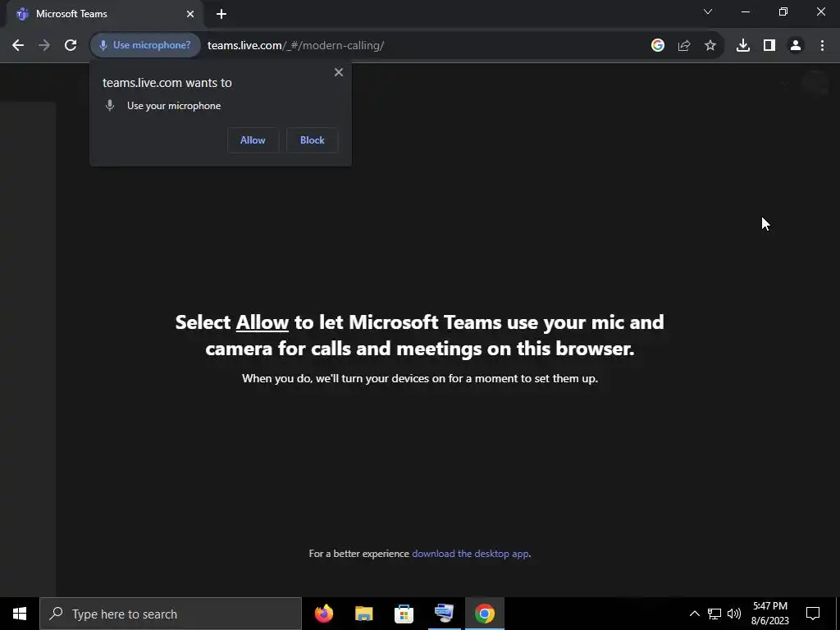
Task: Bookmark this tab with the star icon
Action: [x=710, y=46]
